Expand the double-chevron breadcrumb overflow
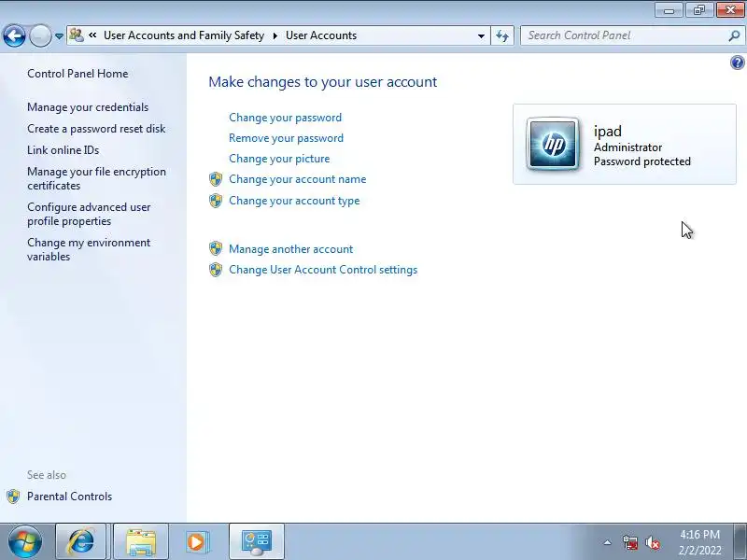 [x=92, y=35]
